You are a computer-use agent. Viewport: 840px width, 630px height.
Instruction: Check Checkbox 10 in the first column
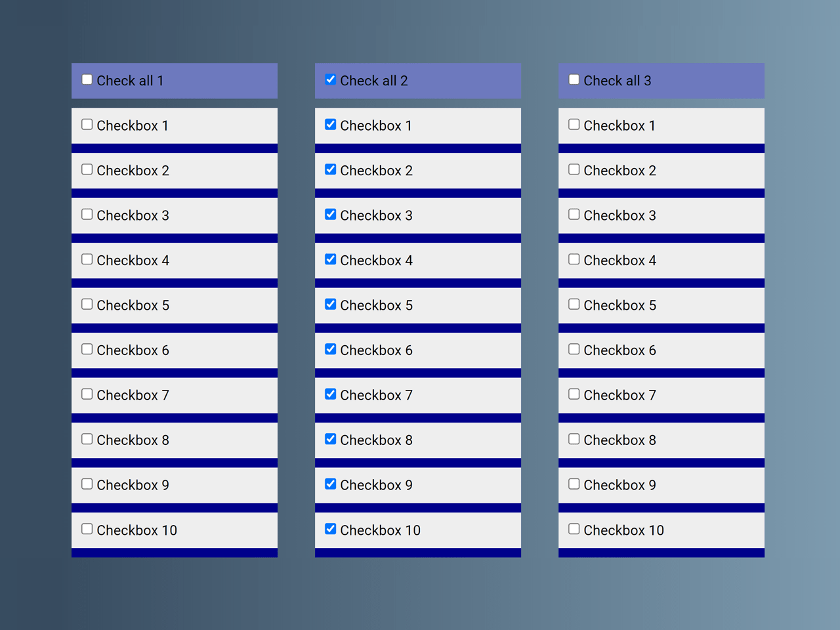point(87,528)
